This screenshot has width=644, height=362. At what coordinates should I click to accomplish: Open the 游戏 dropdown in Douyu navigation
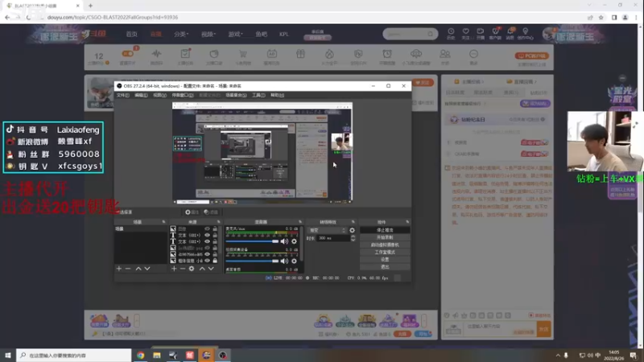click(236, 35)
